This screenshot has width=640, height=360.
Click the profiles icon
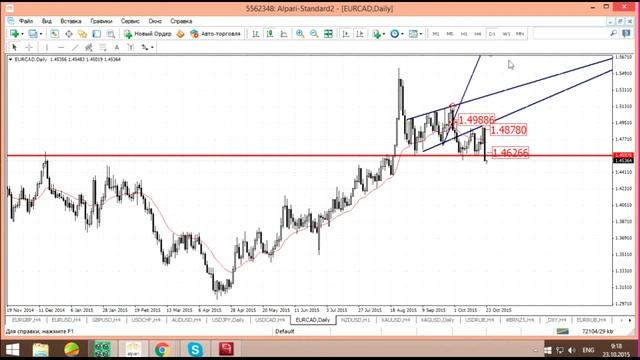click(33, 34)
